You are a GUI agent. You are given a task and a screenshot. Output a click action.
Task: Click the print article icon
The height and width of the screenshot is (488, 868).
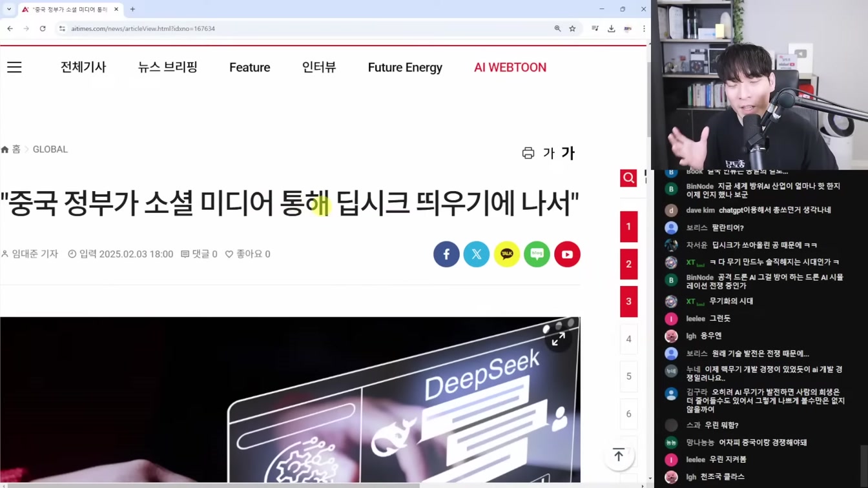pyautogui.click(x=528, y=153)
